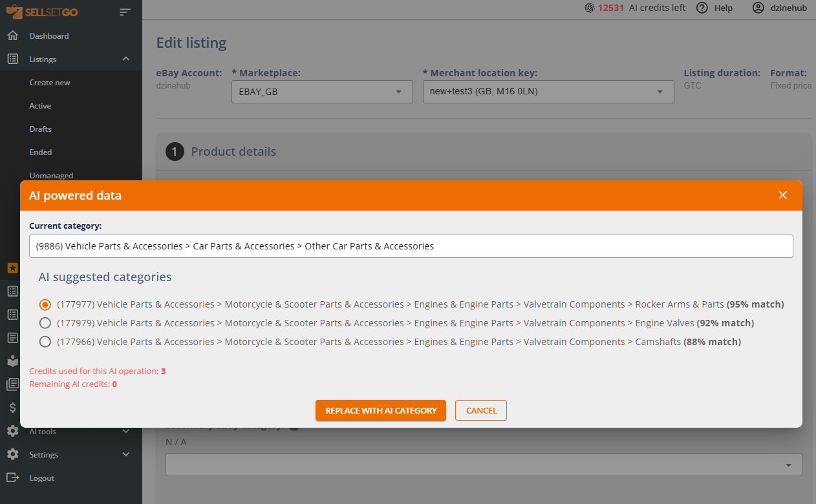Click the orange star icon in sidebar
816x504 pixels.
click(x=12, y=268)
